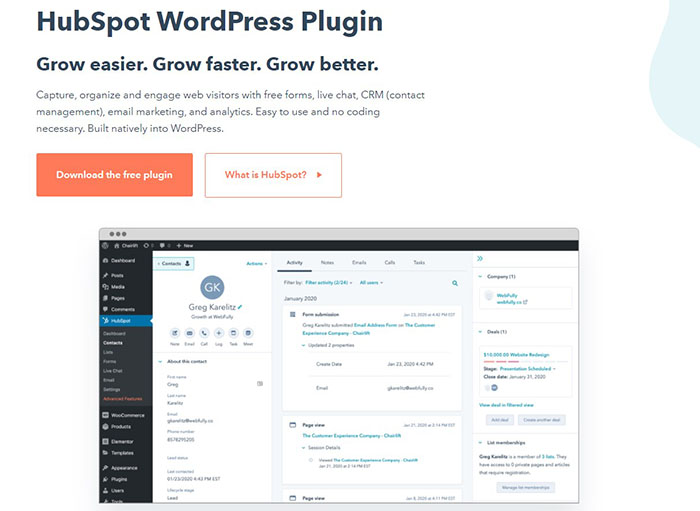Viewport: 700px width, 511px height.
Task: Click the WordPress logo in the admin bar
Action: pos(105,245)
